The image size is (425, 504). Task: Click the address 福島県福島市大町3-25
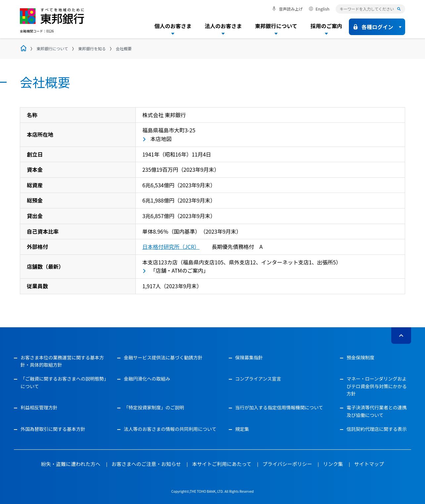[169, 130]
